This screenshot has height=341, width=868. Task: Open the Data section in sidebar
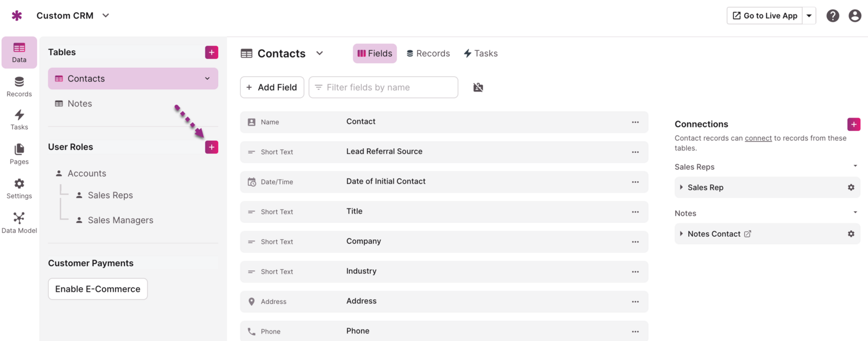[x=19, y=52]
